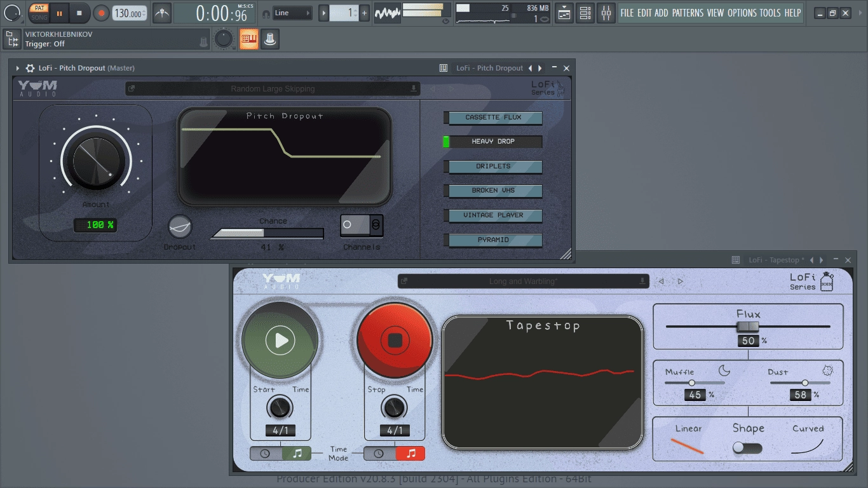
Task: Click save icon in Tapestop preset bar
Action: point(642,281)
